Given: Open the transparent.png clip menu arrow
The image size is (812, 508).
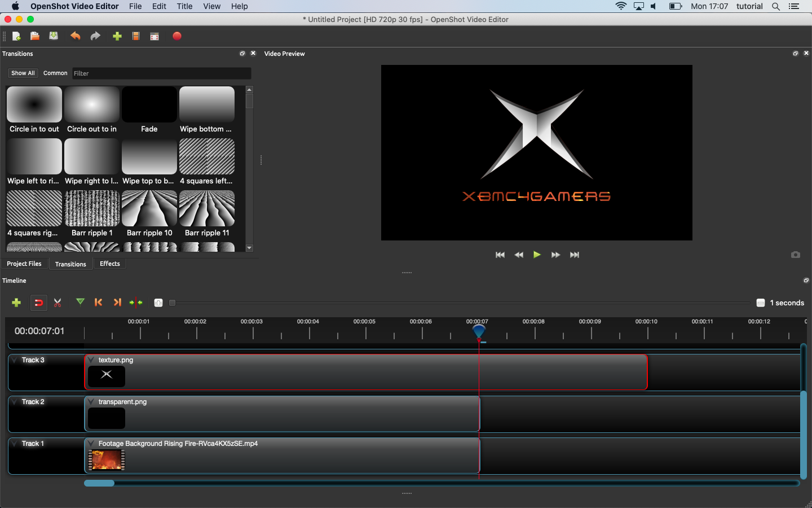Looking at the screenshot, I should pos(91,402).
